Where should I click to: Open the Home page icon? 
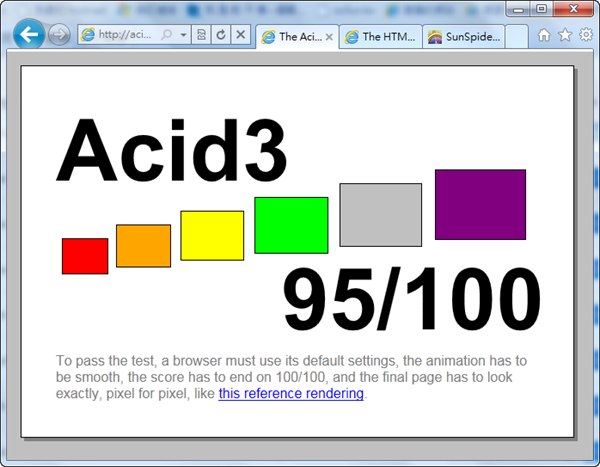tap(544, 35)
